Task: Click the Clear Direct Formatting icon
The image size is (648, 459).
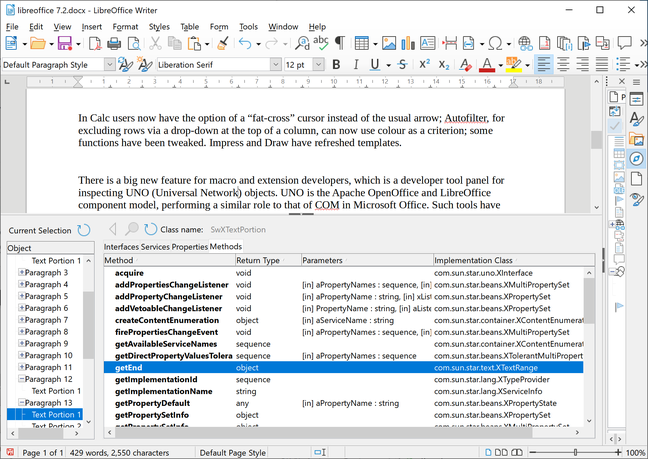Action: coord(465,64)
